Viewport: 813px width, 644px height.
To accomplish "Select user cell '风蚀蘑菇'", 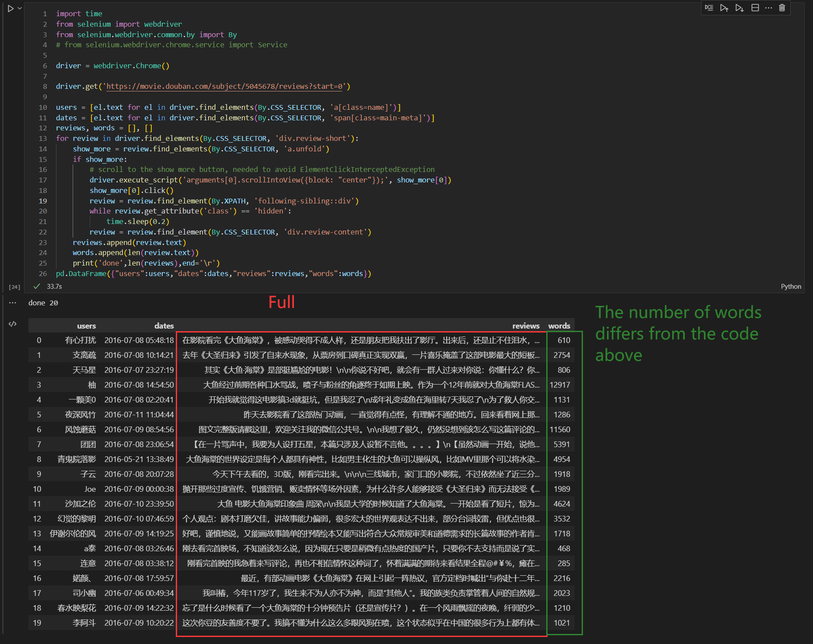I will click(x=80, y=430).
